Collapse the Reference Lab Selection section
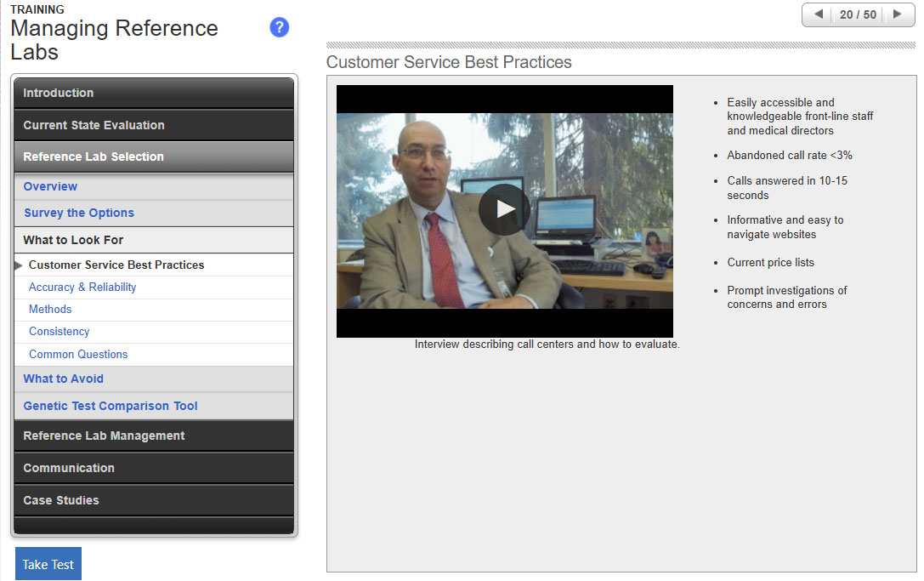The image size is (924, 581). click(154, 157)
